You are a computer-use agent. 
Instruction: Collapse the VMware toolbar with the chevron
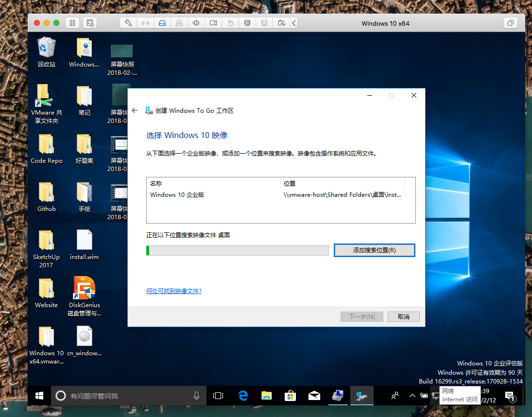pos(294,22)
